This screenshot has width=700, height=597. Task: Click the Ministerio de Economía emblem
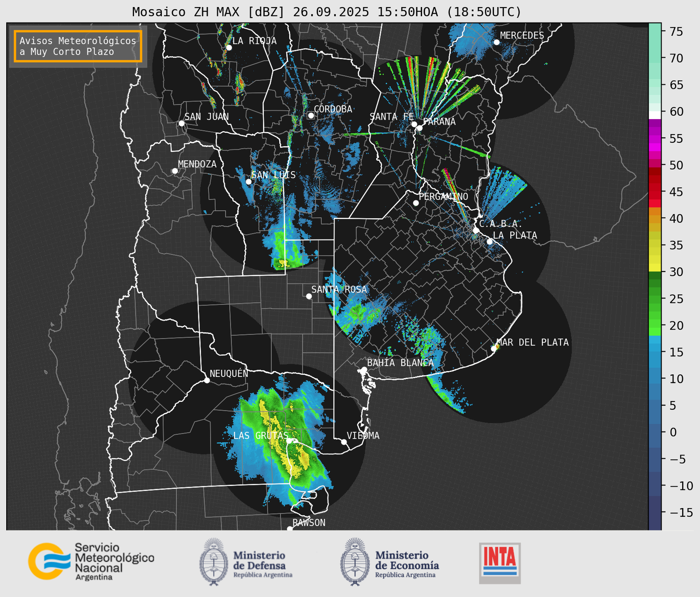tap(354, 562)
